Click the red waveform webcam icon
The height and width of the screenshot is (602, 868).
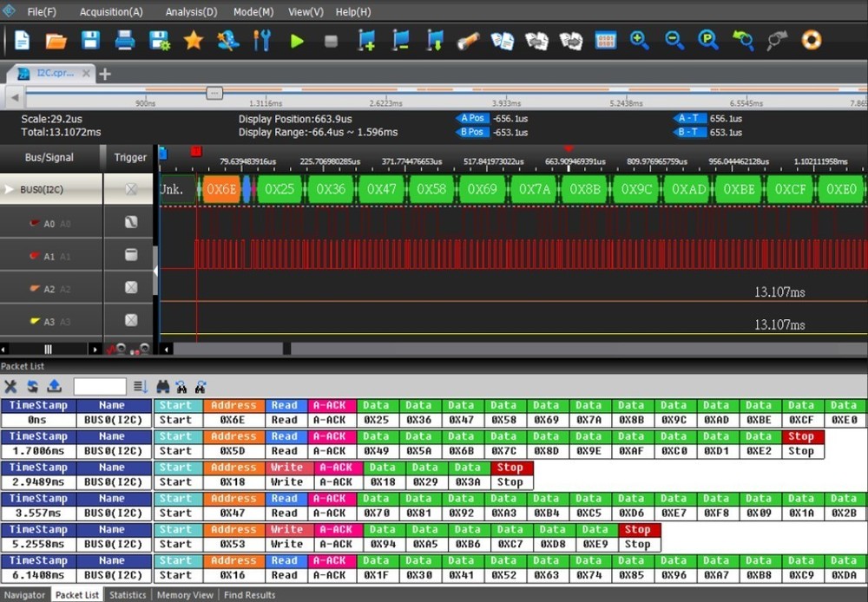(116, 349)
